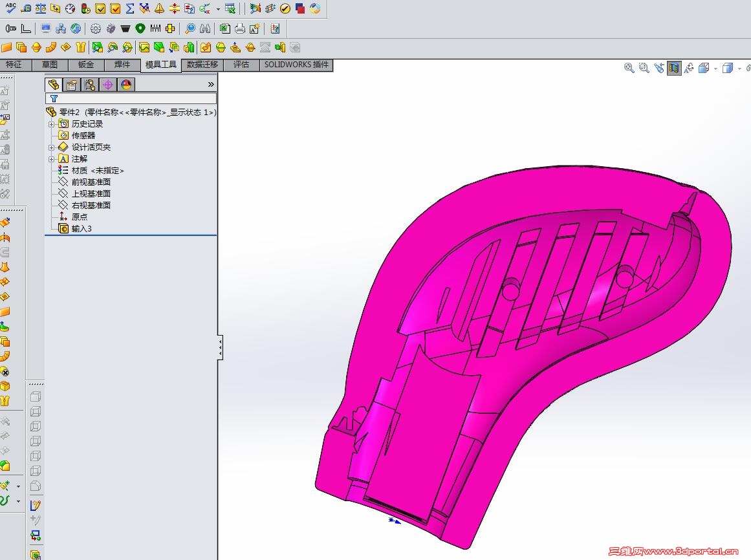The height and width of the screenshot is (560, 751).
Task: Open DimXpertManager crosshair tab icon
Action: pyautogui.click(x=108, y=85)
